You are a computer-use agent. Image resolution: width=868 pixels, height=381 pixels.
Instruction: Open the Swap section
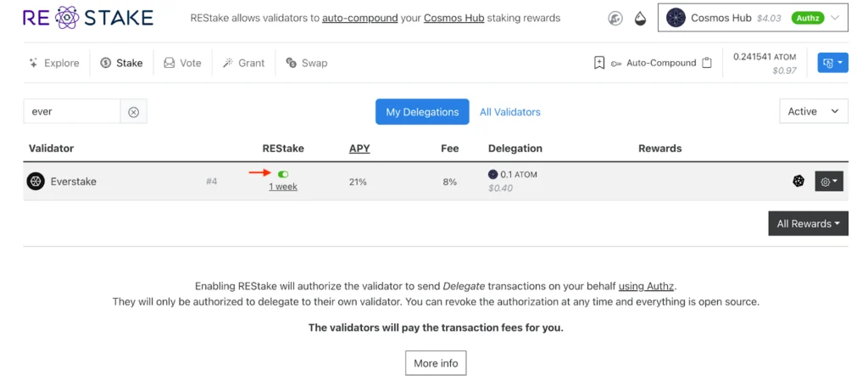pos(306,63)
